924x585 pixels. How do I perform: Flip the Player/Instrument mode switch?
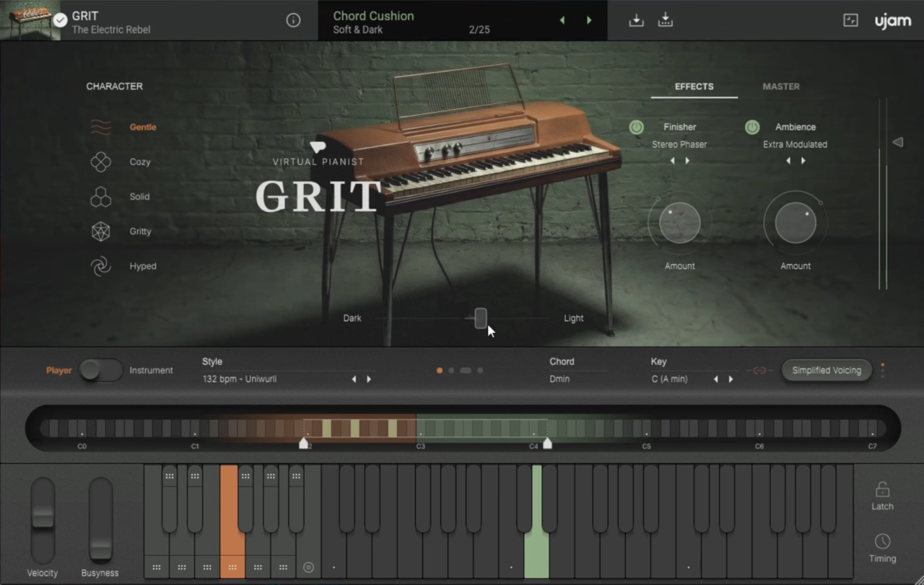pos(100,370)
